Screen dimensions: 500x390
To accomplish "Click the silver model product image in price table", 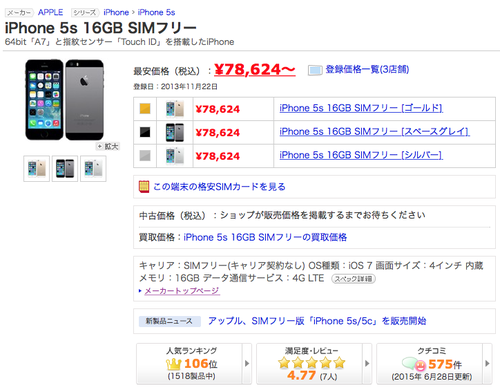I will coord(175,156).
